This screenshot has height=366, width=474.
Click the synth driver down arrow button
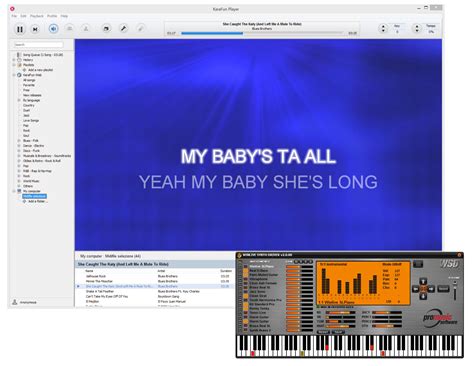tap(423, 296)
